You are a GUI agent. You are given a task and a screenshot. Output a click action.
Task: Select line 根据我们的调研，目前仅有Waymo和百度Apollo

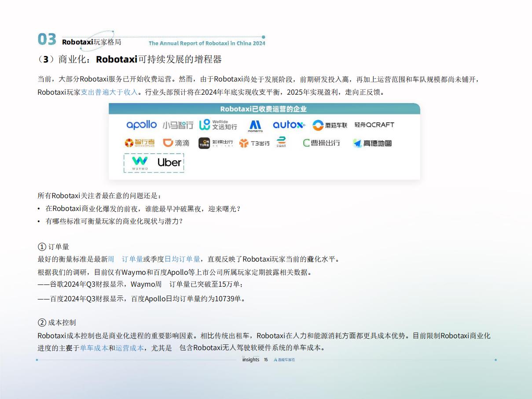click(x=175, y=272)
